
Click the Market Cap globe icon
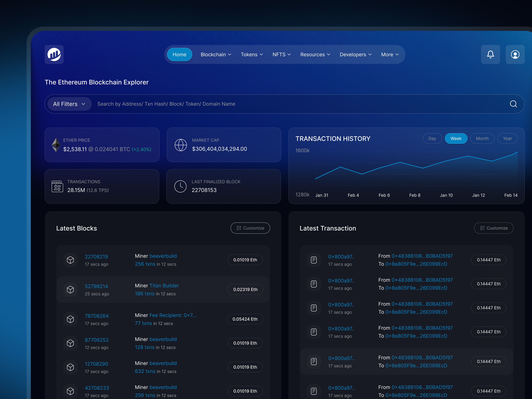pyautogui.click(x=181, y=145)
